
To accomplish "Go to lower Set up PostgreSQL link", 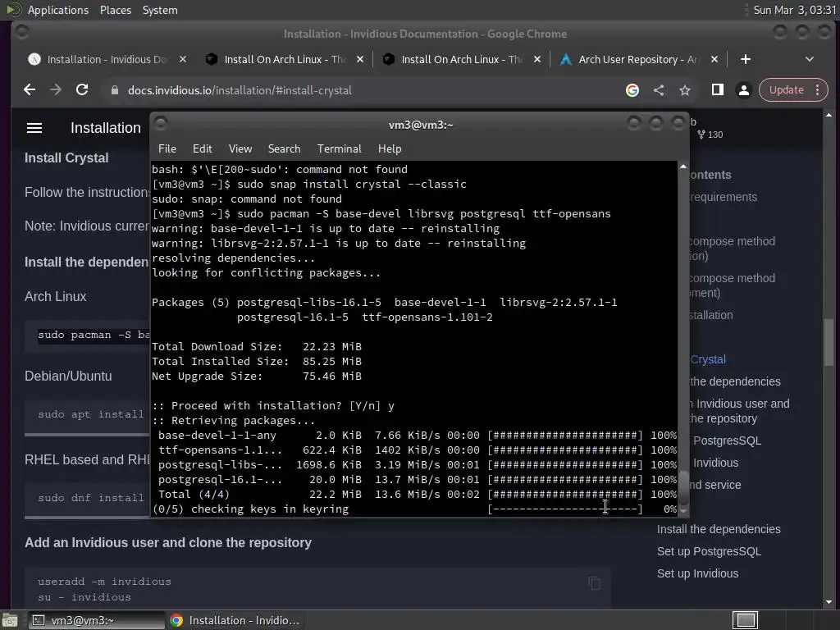I will (x=709, y=551).
